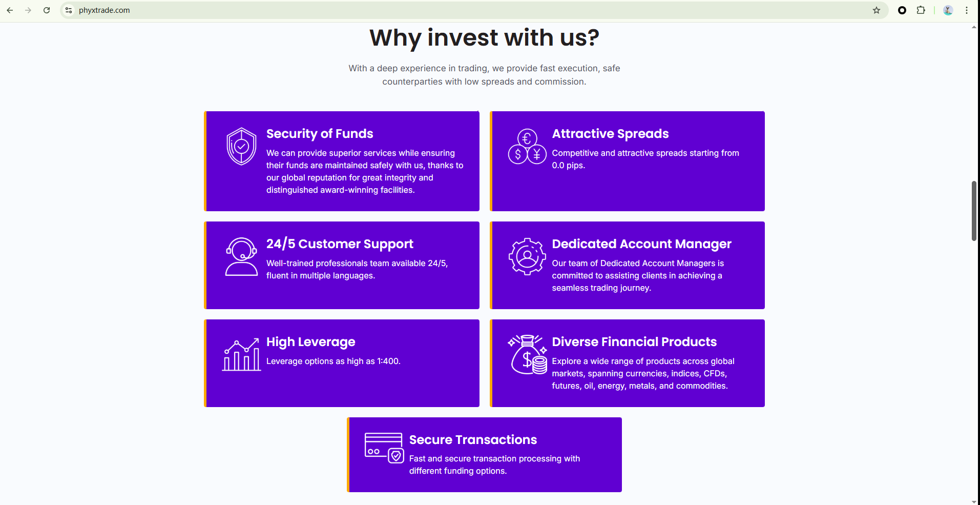Screen dimensions: 980x505
Task: Open the browser extensions puzzle icon
Action: tap(921, 10)
